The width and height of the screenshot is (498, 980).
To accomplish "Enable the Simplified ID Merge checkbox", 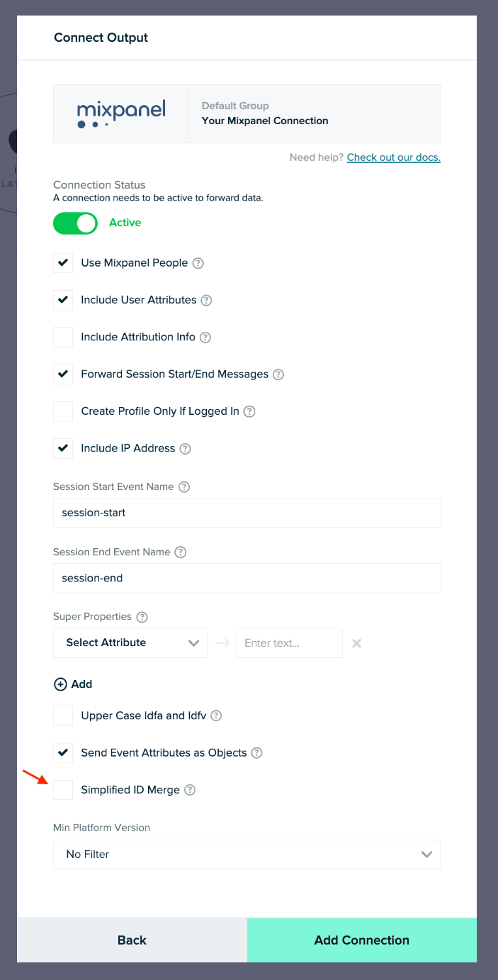I will pos(63,789).
